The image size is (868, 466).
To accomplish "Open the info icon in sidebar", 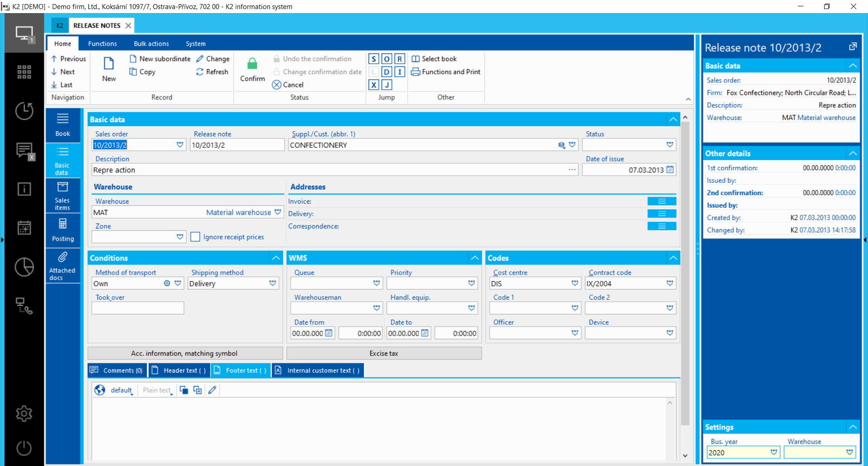I will [24, 189].
